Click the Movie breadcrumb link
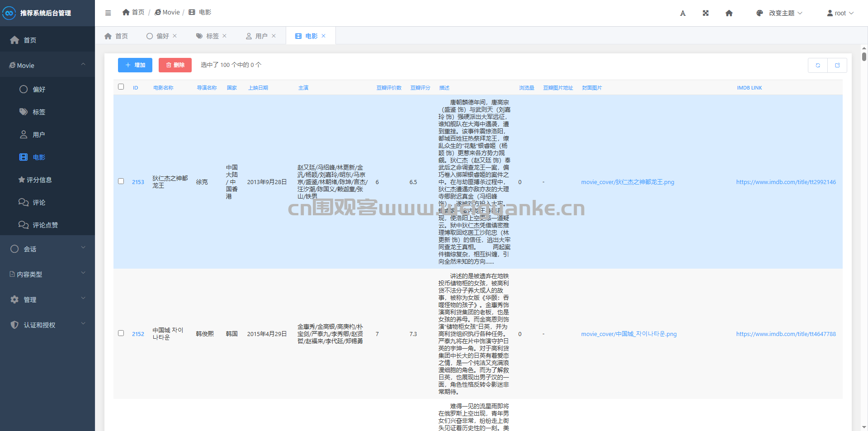This screenshot has height=431, width=868. [x=167, y=12]
